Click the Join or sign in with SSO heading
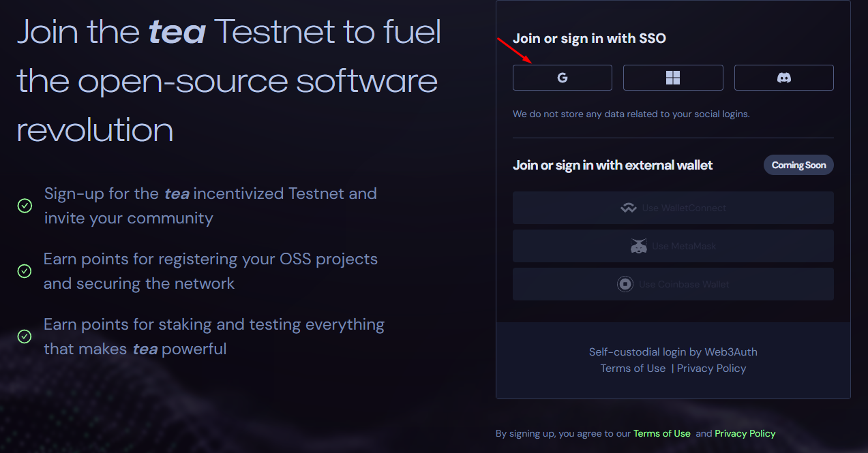Viewport: 868px width, 453px height. coord(589,39)
